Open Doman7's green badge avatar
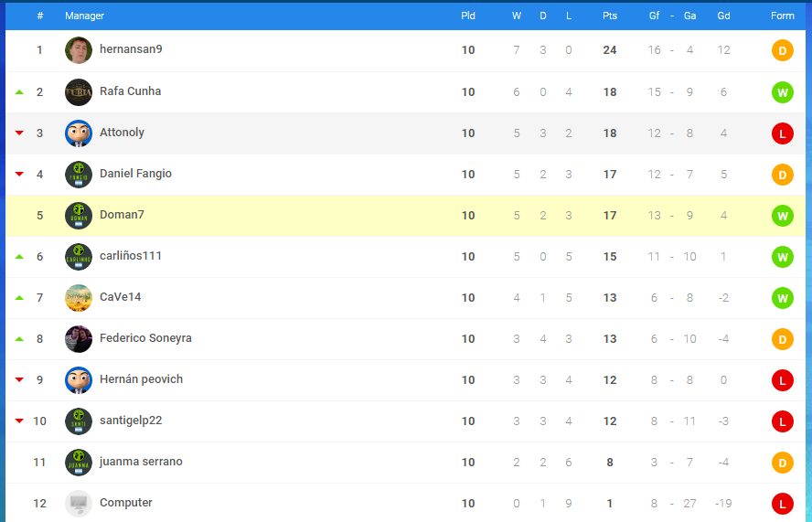This screenshot has height=522, width=812. tap(79, 216)
